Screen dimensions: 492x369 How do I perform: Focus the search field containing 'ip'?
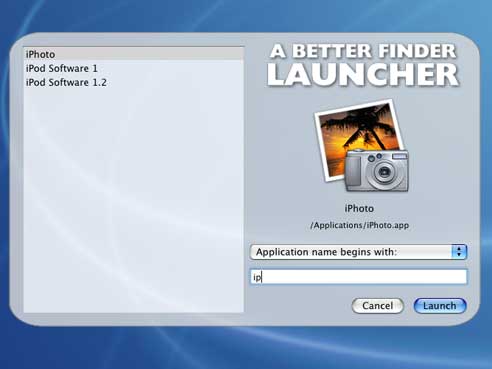point(358,277)
